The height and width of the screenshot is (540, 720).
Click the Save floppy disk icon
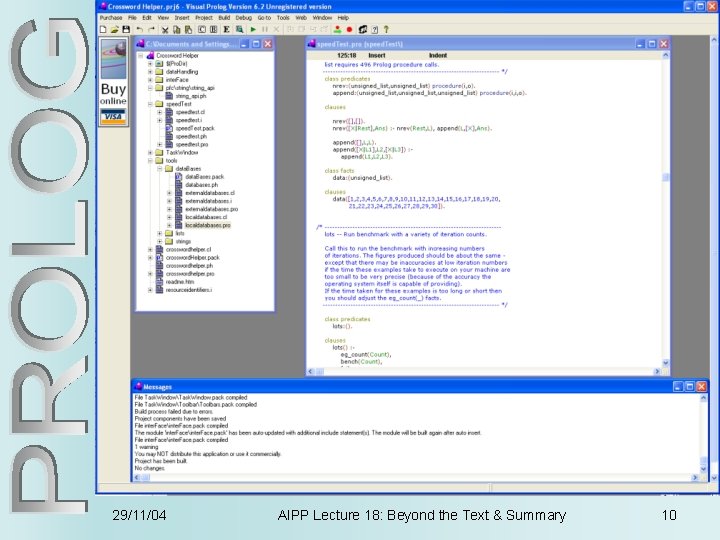126,29
